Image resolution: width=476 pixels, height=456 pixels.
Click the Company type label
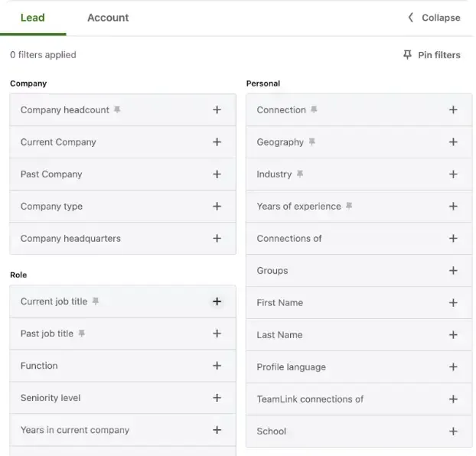tap(51, 207)
